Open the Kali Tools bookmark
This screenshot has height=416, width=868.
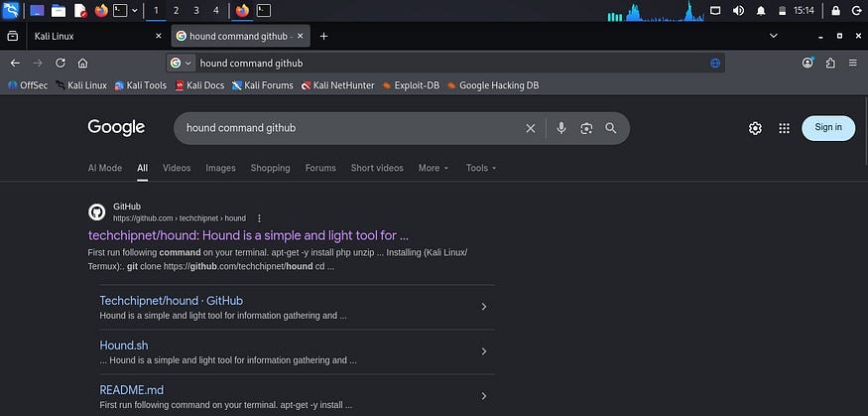pos(141,85)
